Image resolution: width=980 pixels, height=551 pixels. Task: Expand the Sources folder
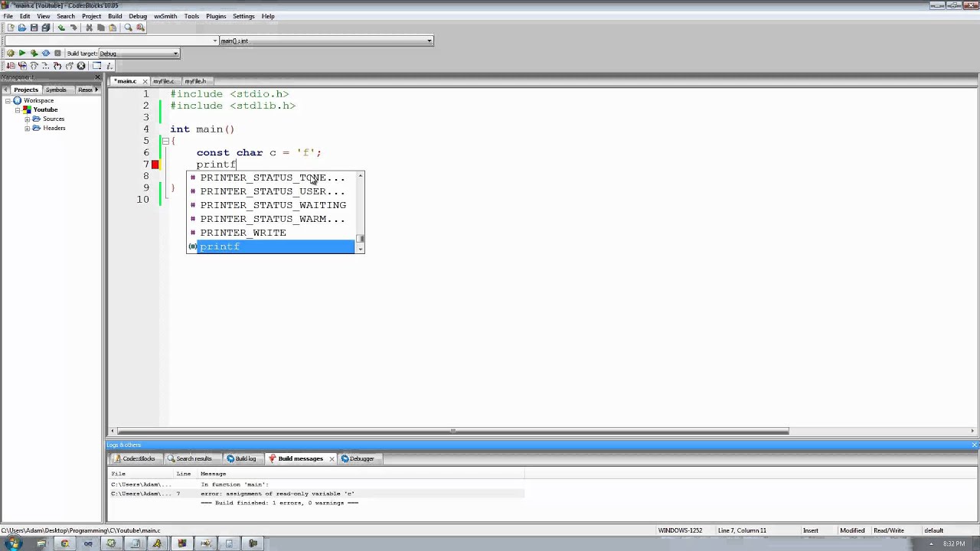27,119
